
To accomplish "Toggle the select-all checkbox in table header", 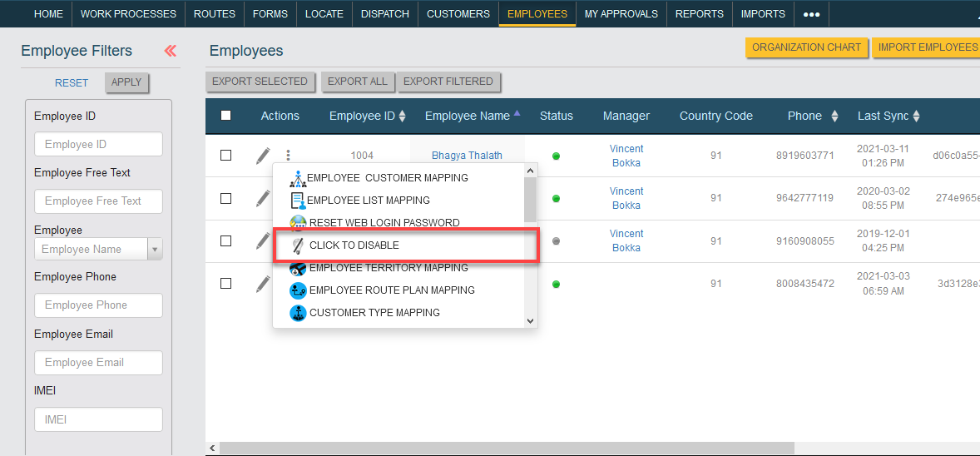I will (226, 115).
